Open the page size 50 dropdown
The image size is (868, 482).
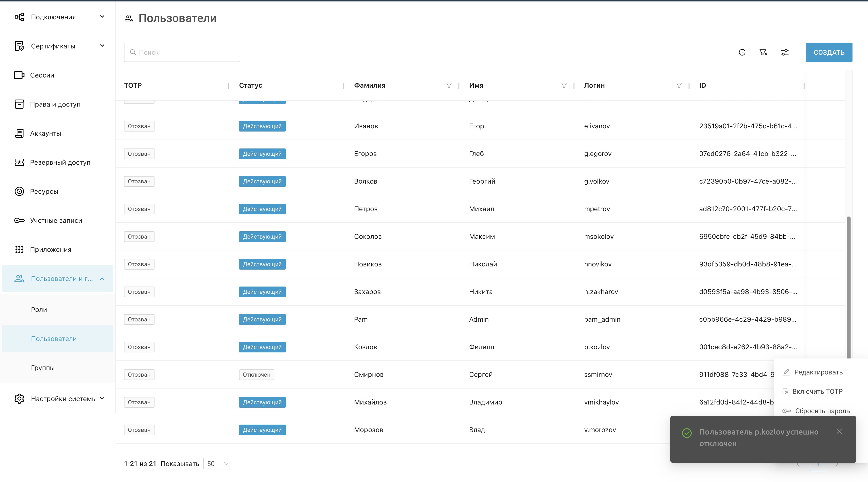coord(218,463)
